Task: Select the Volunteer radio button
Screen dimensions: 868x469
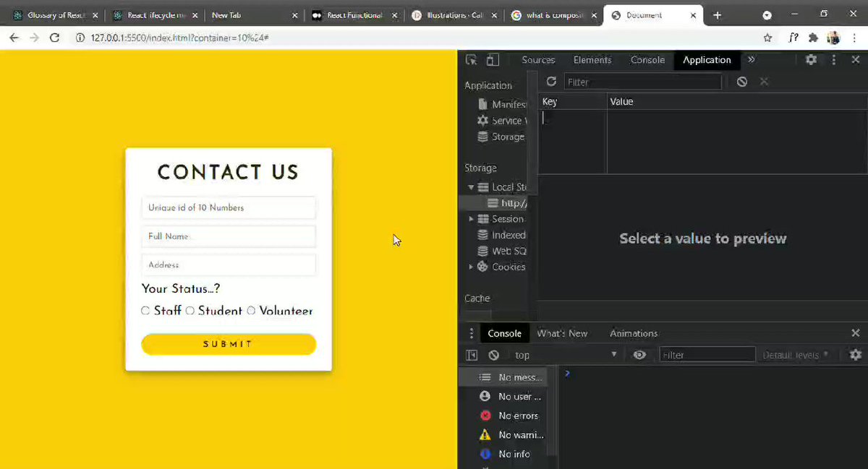Action: pos(251,311)
